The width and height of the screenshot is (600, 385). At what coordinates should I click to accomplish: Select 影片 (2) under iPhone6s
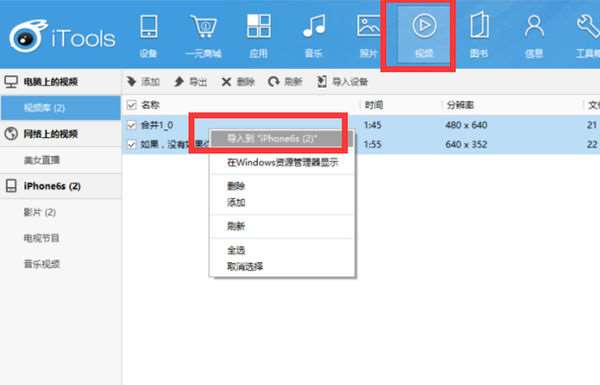pyautogui.click(x=40, y=212)
